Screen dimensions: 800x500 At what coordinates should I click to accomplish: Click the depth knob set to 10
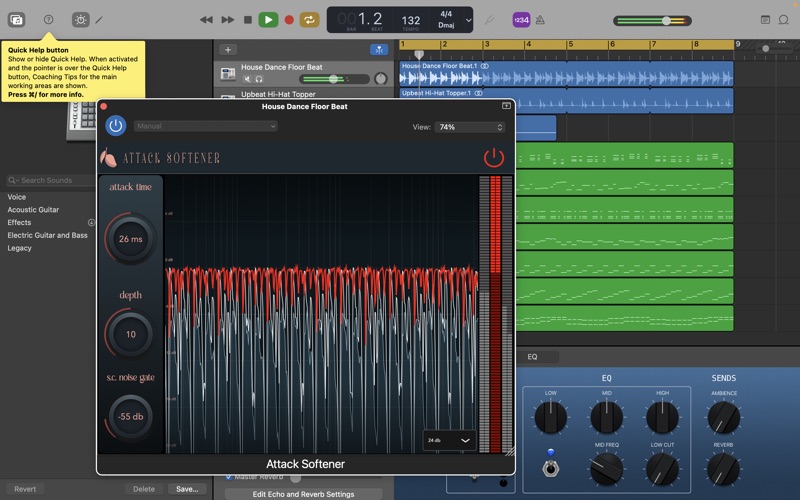[x=131, y=334]
